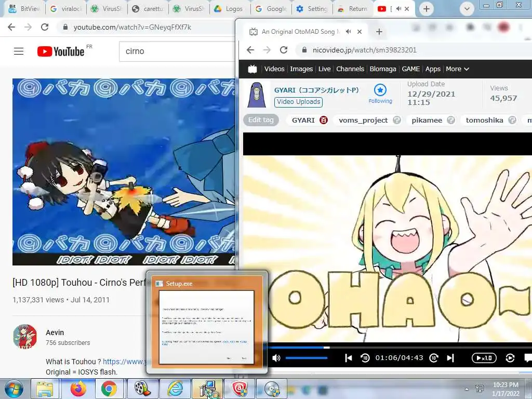This screenshot has width=532, height=399.
Task: Open new tab in the YouTube Chrome window
Action: tap(427, 9)
